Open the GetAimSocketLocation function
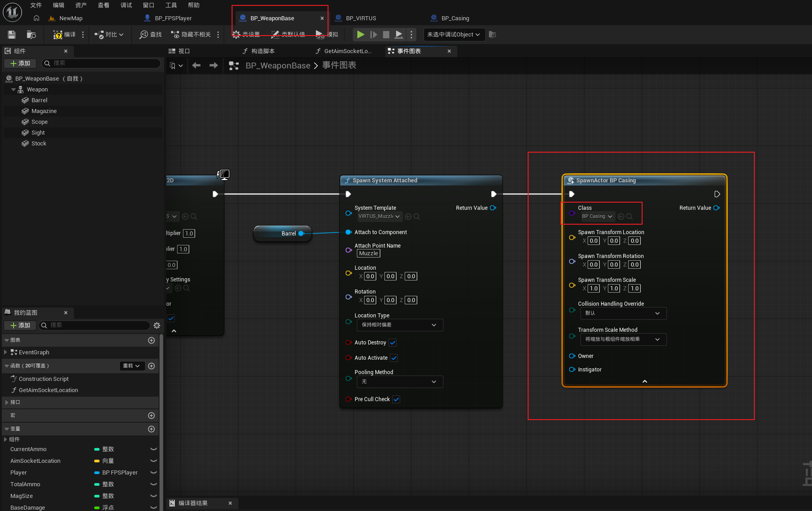This screenshot has height=511, width=812. coord(48,390)
